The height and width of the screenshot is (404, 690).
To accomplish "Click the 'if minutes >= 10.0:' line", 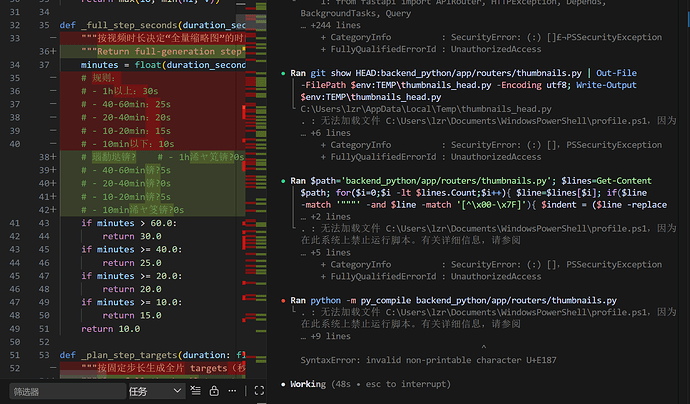I will click(131, 302).
